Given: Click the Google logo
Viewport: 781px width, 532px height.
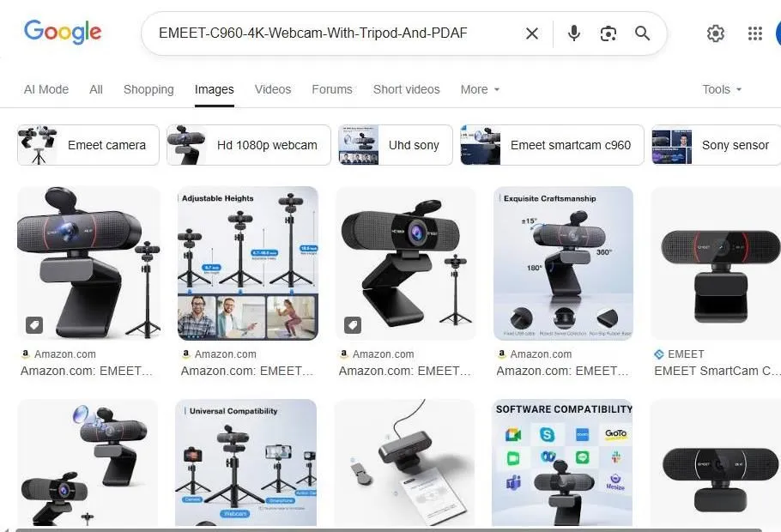Looking at the screenshot, I should (63, 33).
